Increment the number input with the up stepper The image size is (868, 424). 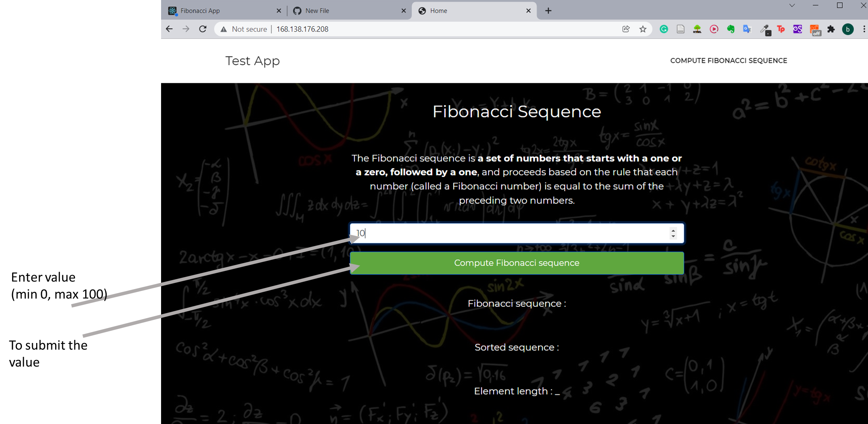(x=673, y=230)
